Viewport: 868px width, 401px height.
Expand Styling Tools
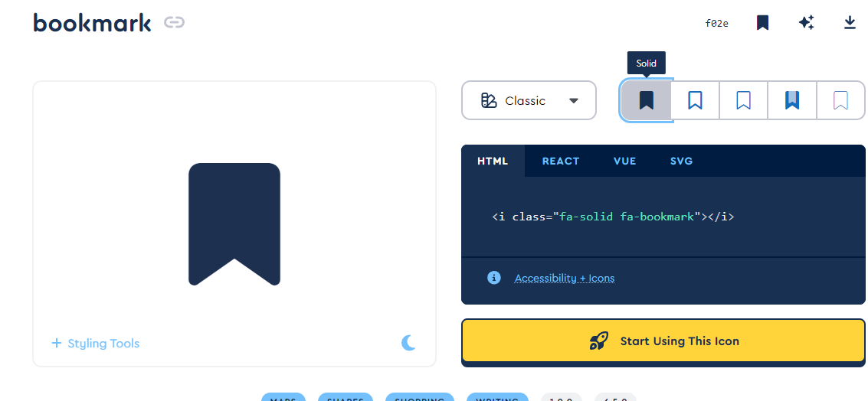click(95, 344)
